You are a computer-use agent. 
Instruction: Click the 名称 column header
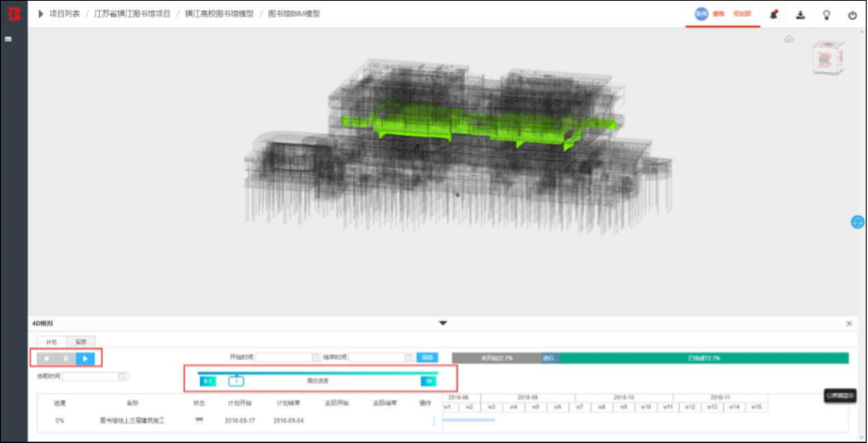click(133, 403)
